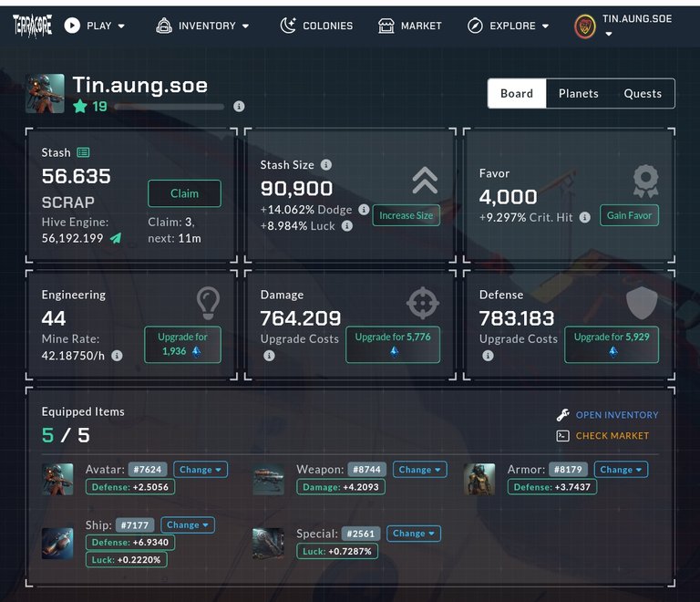Image resolution: width=700 pixels, height=602 pixels.
Task: Click the Damage crosshair icon
Action: tap(423, 303)
